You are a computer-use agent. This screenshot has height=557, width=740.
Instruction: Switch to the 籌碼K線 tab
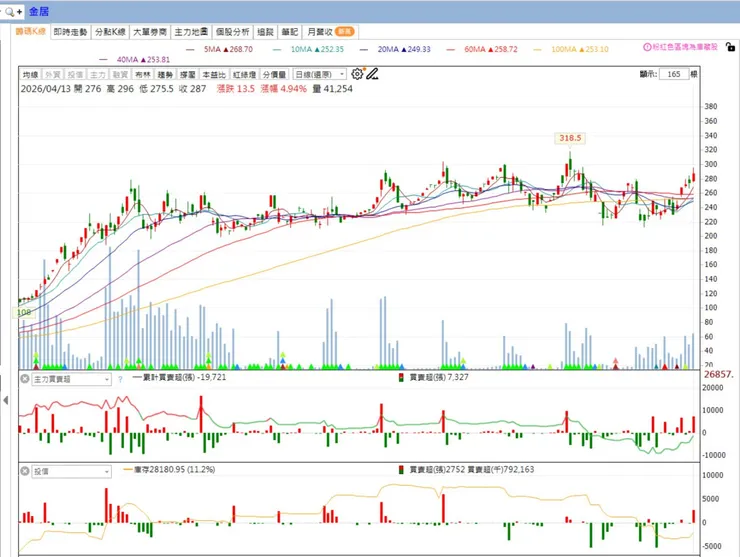tap(31, 32)
